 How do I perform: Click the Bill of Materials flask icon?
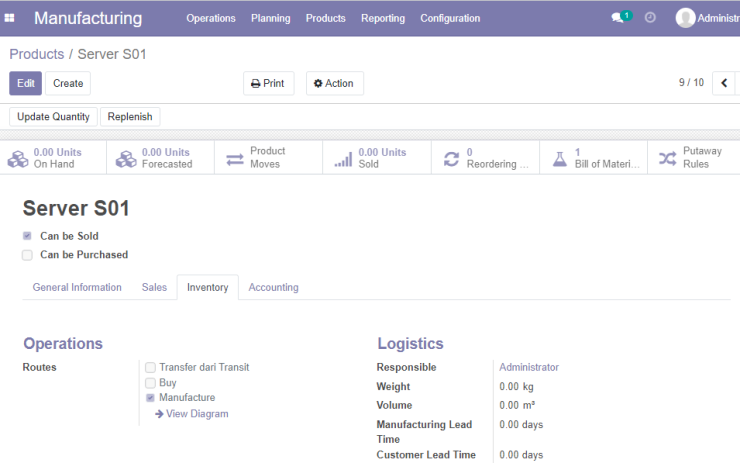point(560,159)
